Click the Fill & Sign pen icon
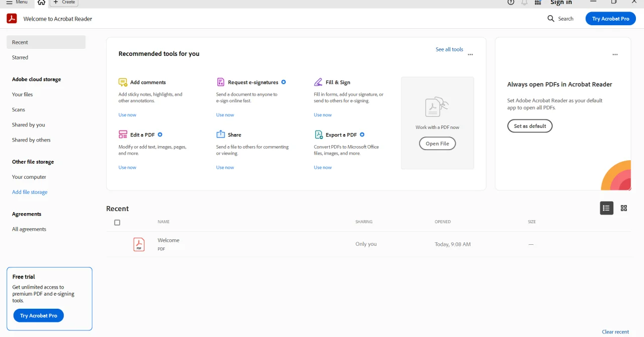This screenshot has width=644, height=337. click(x=318, y=82)
